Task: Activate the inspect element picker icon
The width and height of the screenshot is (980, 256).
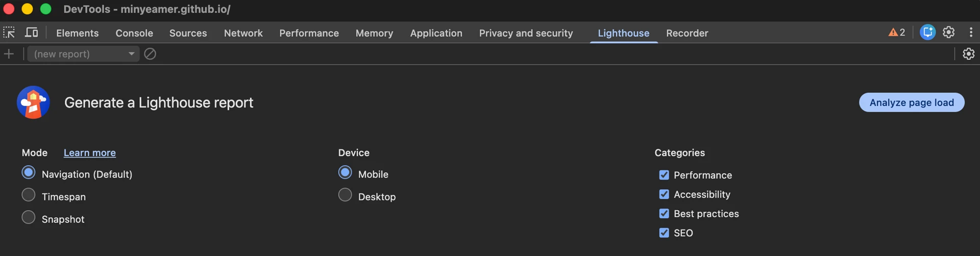Action: 9,33
